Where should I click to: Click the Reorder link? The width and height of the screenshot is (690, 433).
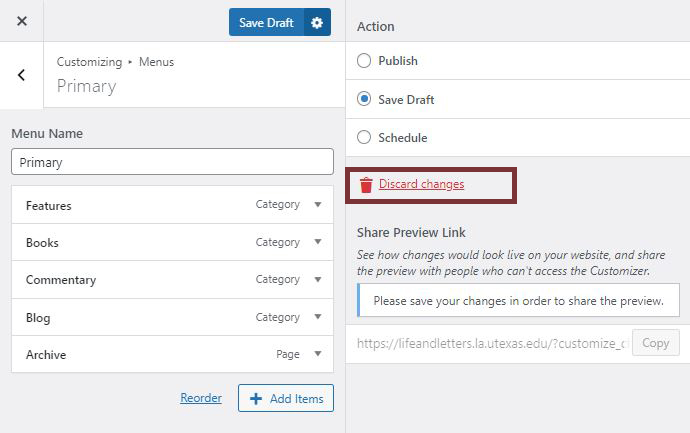[x=201, y=398]
